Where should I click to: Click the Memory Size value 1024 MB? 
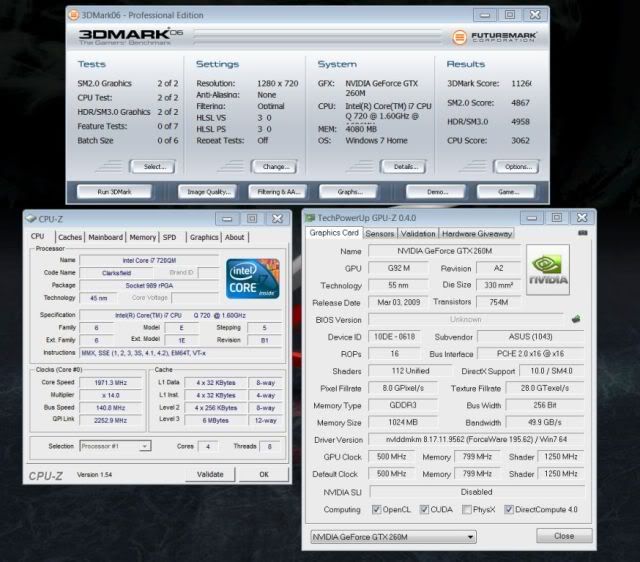pyautogui.click(x=402, y=422)
